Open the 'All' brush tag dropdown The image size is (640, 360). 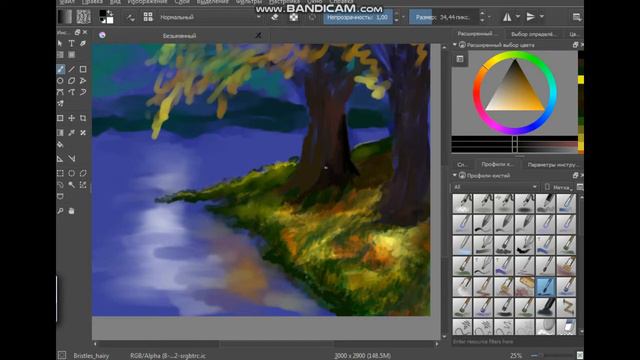click(x=496, y=187)
